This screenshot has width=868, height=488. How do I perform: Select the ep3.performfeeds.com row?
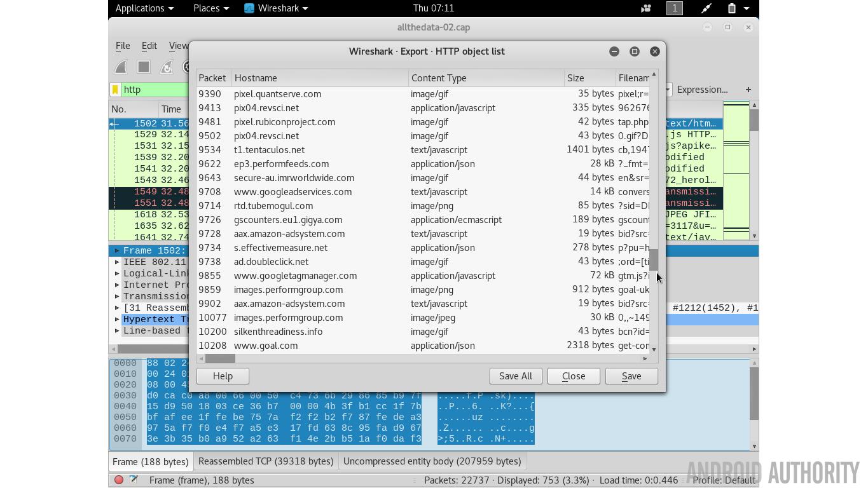click(423, 164)
